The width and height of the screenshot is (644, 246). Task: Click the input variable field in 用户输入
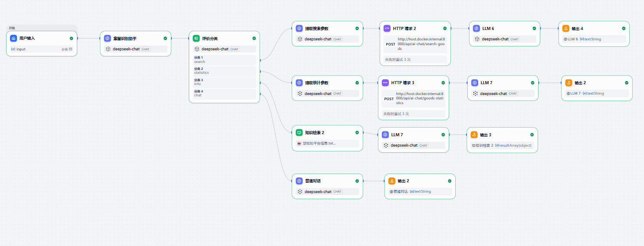tap(42, 49)
